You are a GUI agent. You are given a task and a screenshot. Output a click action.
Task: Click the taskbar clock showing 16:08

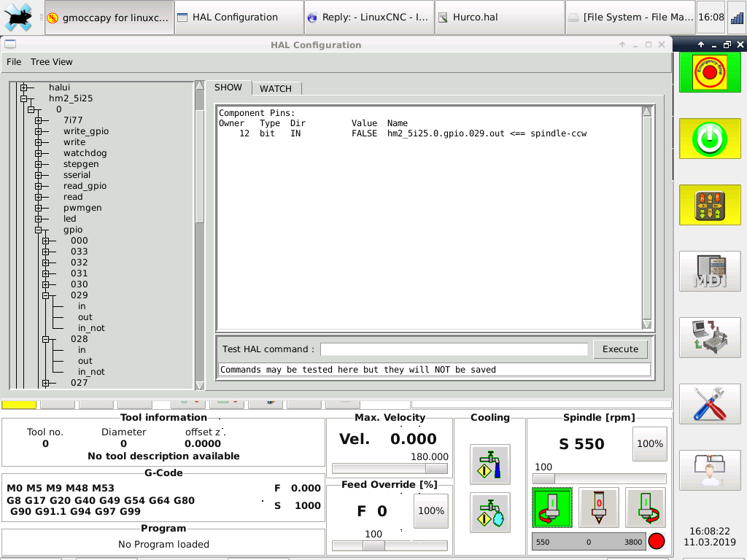(x=711, y=17)
